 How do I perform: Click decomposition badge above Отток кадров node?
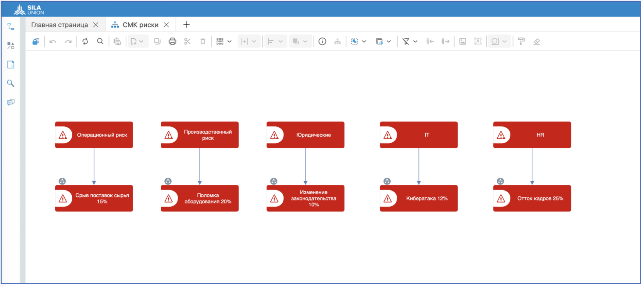pos(500,181)
